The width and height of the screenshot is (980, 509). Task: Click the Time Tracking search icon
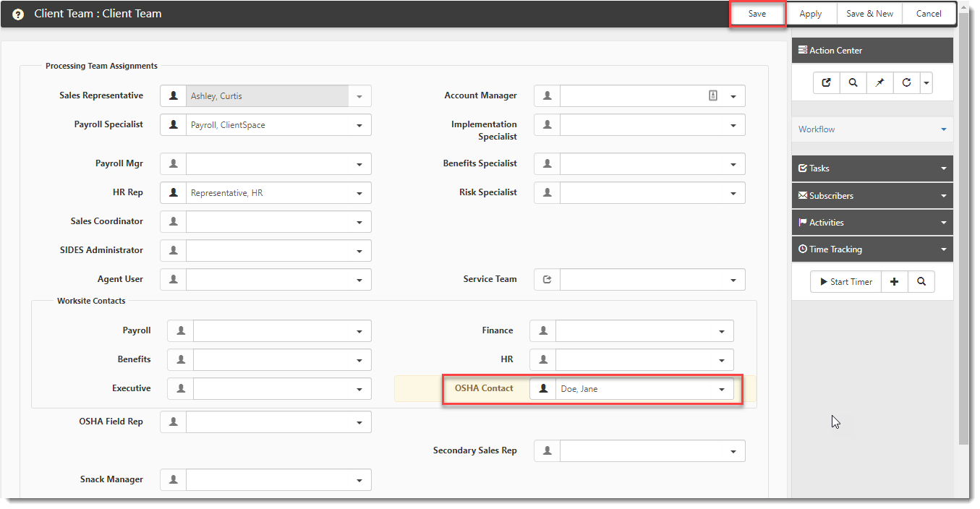pyautogui.click(x=921, y=282)
